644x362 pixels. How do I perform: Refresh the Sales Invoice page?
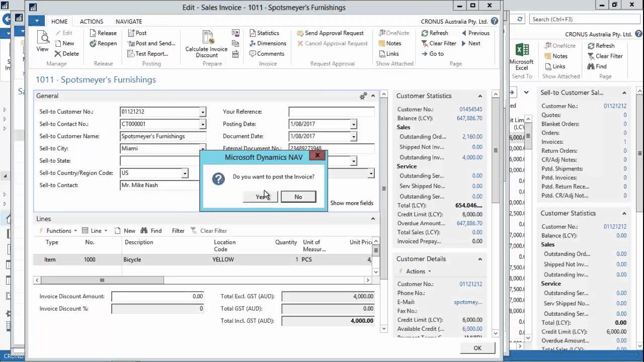pyautogui.click(x=435, y=33)
